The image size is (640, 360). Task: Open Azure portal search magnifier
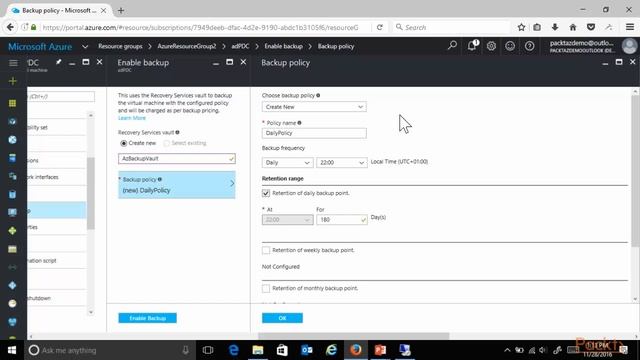click(x=452, y=46)
